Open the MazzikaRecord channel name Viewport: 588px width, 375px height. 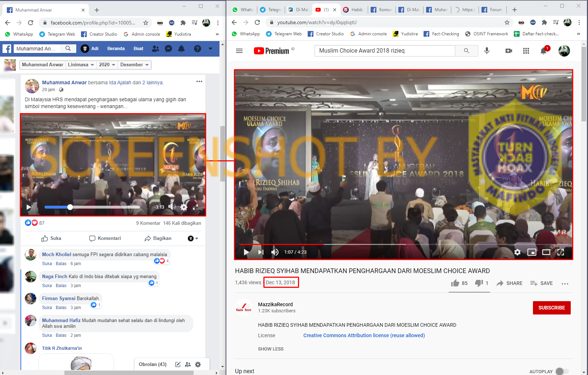(x=275, y=304)
